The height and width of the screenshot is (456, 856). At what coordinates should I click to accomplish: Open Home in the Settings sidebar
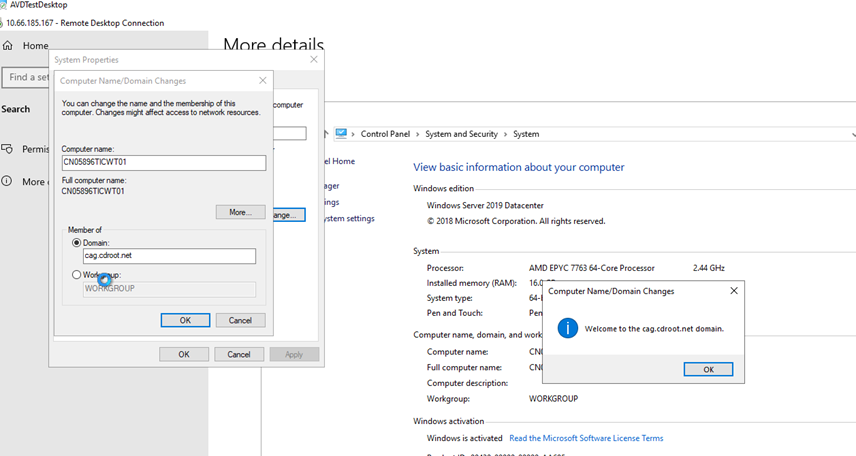[x=35, y=46]
